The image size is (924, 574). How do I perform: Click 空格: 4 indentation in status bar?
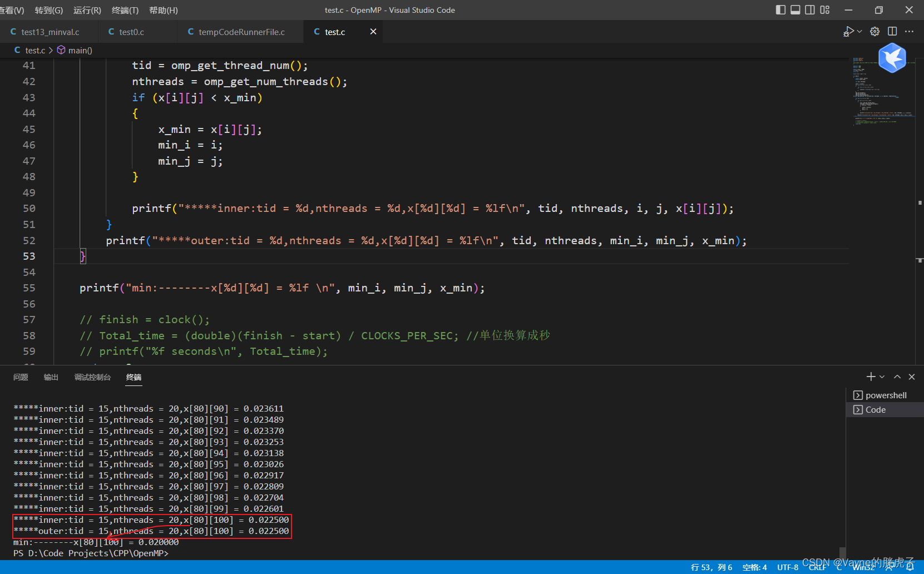(x=754, y=567)
